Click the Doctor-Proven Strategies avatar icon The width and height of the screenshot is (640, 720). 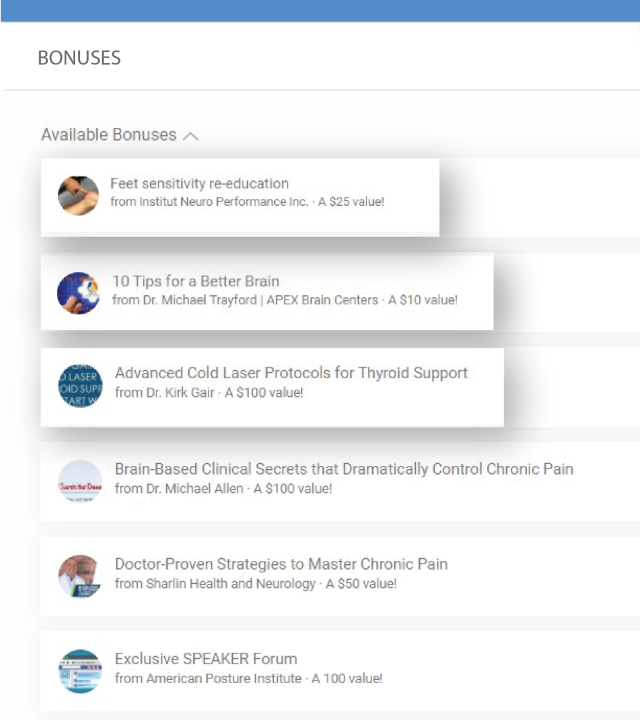coord(80,577)
